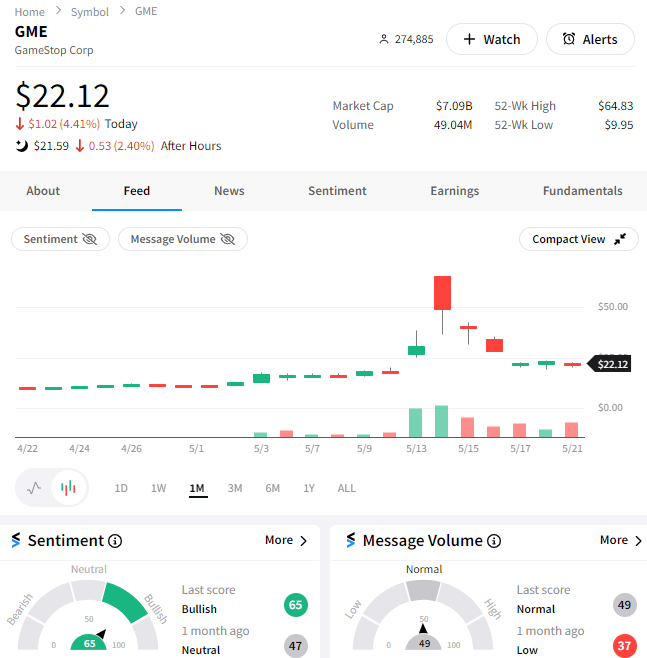Select the candlestick chart type icon
This screenshot has height=658, width=647.
point(68,488)
